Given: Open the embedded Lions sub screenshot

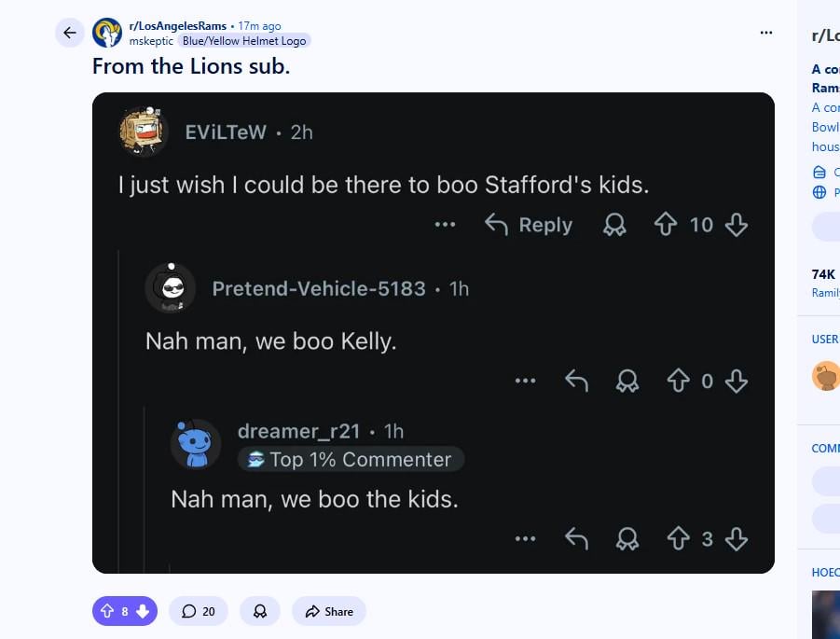Looking at the screenshot, I should pyautogui.click(x=433, y=331).
